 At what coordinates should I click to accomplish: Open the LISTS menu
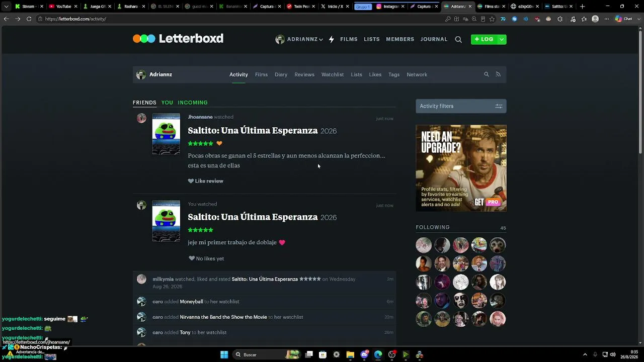pos(372,39)
